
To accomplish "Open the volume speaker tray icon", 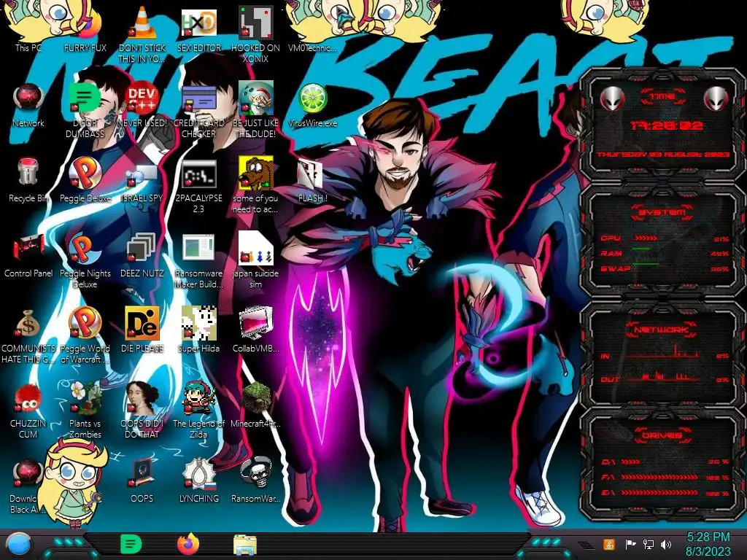I will pos(665,544).
